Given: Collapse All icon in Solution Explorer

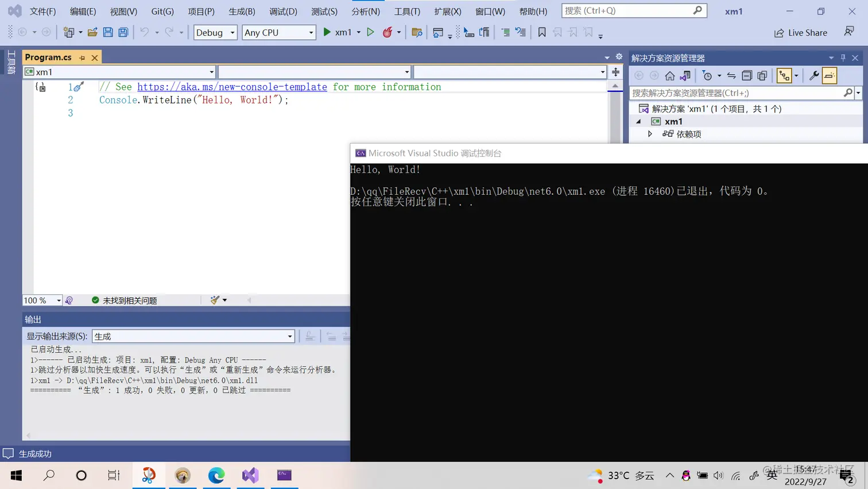Looking at the screenshot, I should pos(747,76).
